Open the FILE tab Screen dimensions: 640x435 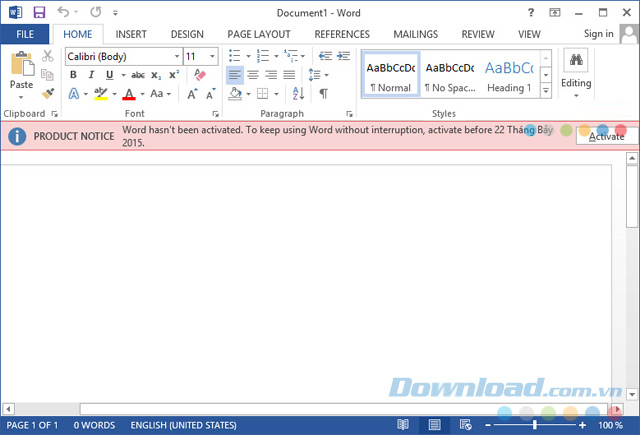(25, 34)
